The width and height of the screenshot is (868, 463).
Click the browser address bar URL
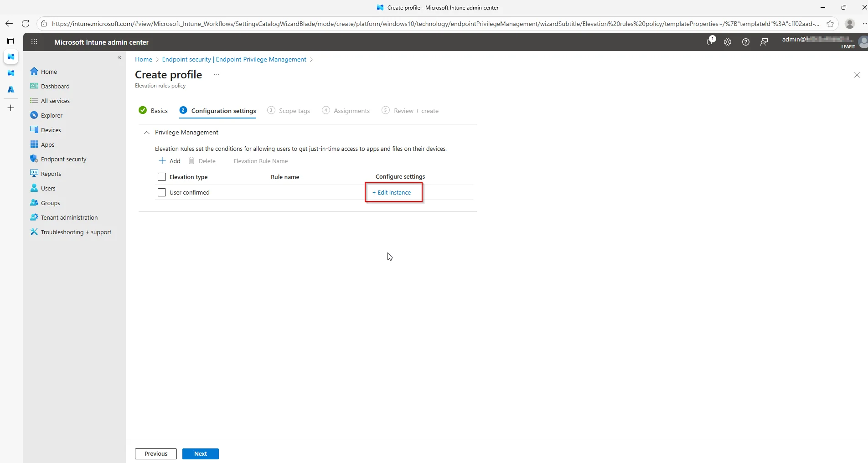point(435,24)
